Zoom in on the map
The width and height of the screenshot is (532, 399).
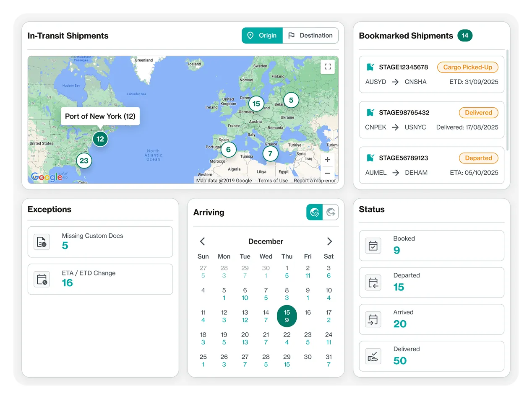click(328, 160)
